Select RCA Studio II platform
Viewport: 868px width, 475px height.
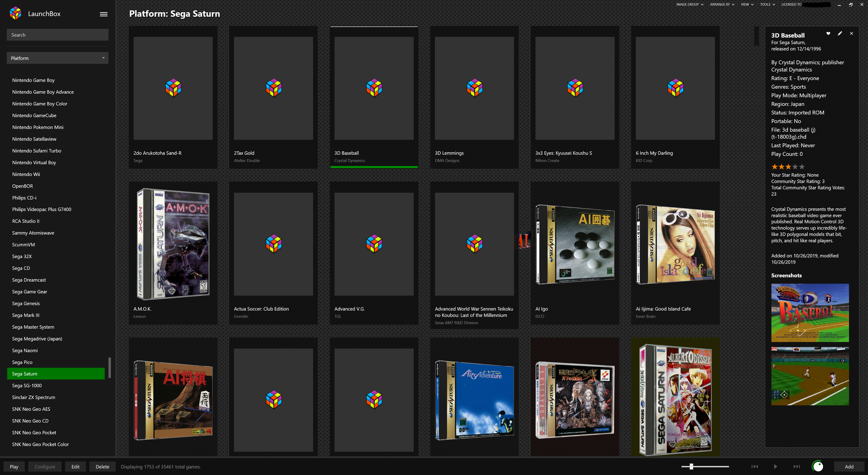point(26,221)
